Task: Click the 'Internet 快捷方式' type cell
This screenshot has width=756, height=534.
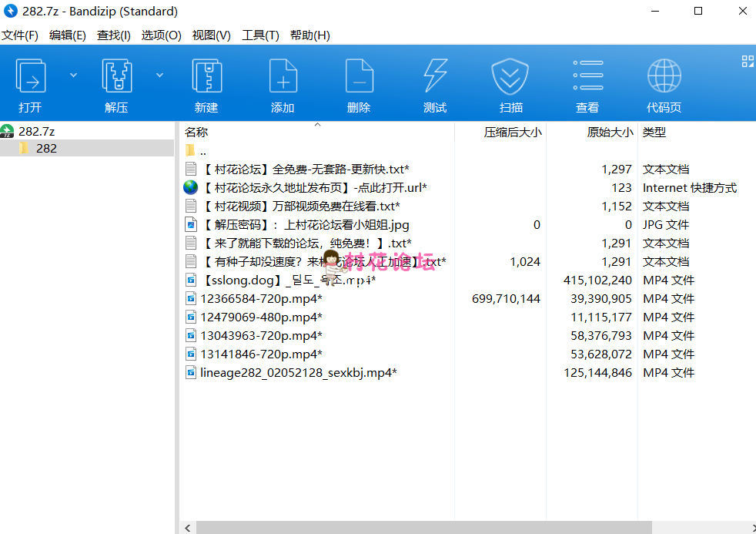Action: [x=690, y=187]
